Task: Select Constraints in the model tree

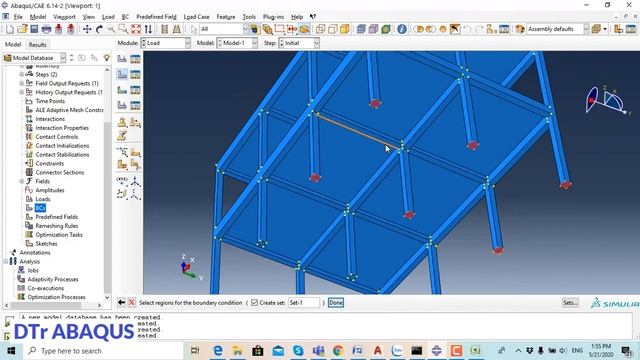Action: point(49,163)
